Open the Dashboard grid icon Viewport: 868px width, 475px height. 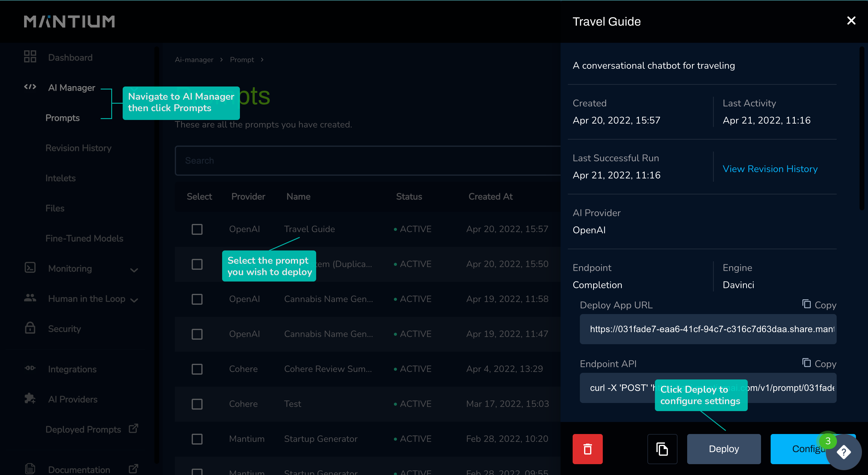pos(30,57)
